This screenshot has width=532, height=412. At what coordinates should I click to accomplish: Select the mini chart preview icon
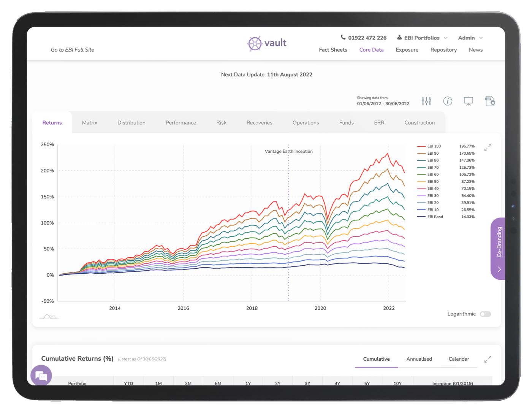(49, 316)
